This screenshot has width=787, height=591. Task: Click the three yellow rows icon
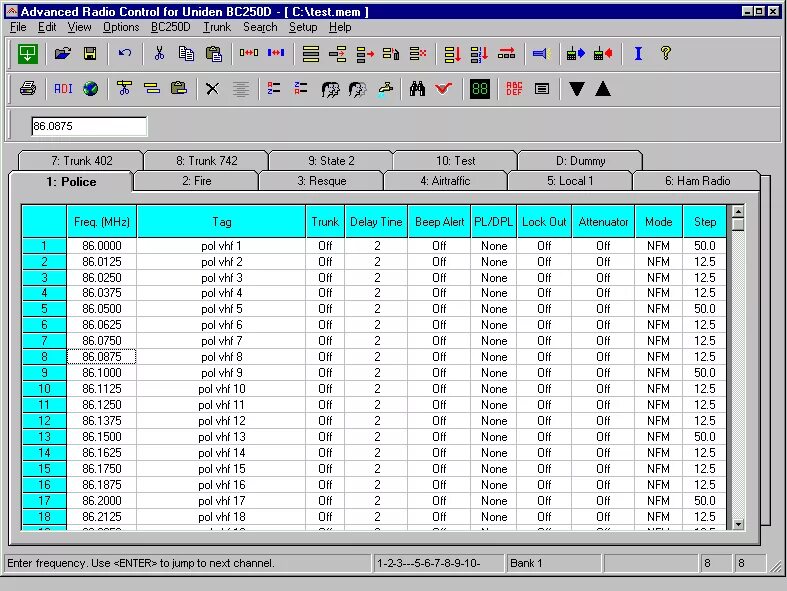point(311,54)
